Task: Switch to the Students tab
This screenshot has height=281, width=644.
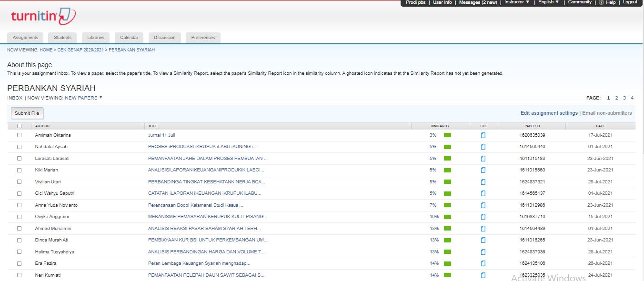Action: [62, 38]
